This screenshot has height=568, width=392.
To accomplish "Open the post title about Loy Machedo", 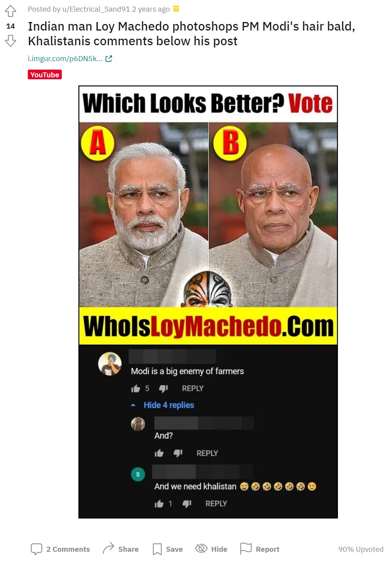I will point(192,34).
